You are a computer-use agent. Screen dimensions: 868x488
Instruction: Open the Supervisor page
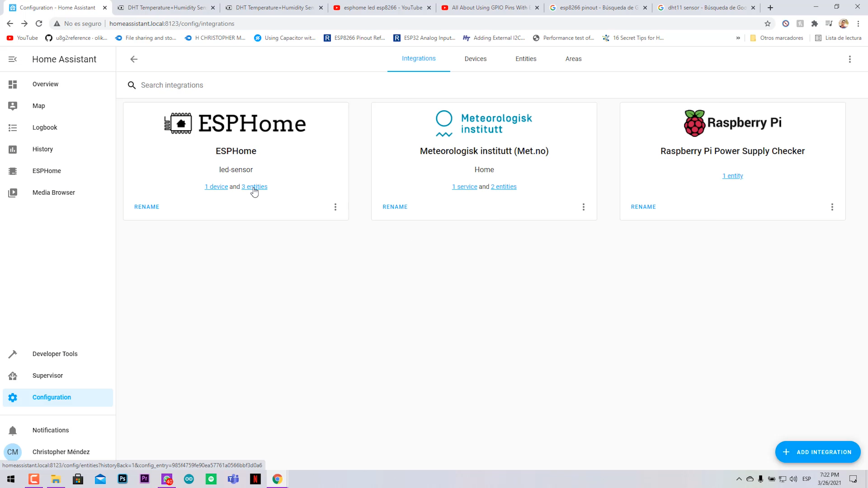tap(47, 375)
